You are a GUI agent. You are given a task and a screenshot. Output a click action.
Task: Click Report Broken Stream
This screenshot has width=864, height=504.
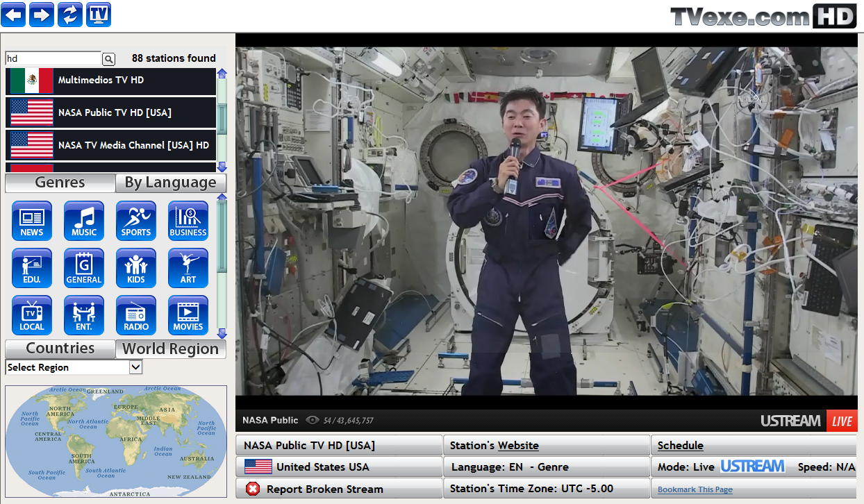click(339, 489)
